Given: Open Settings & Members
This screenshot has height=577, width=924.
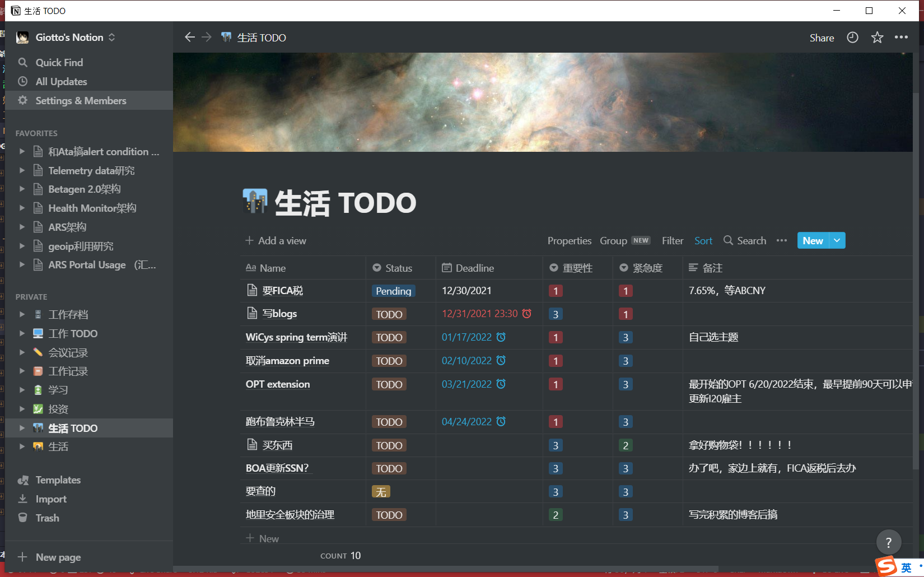Looking at the screenshot, I should tap(81, 100).
